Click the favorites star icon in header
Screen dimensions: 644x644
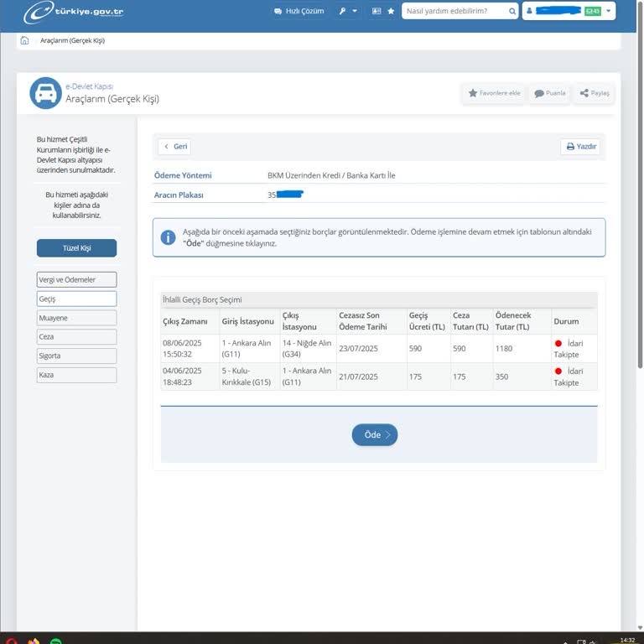[391, 12]
